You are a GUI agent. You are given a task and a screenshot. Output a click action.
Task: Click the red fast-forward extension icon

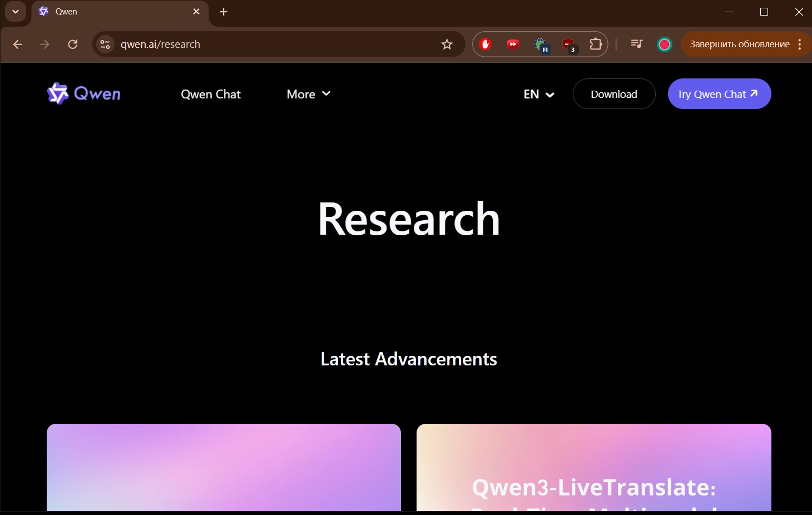(513, 44)
